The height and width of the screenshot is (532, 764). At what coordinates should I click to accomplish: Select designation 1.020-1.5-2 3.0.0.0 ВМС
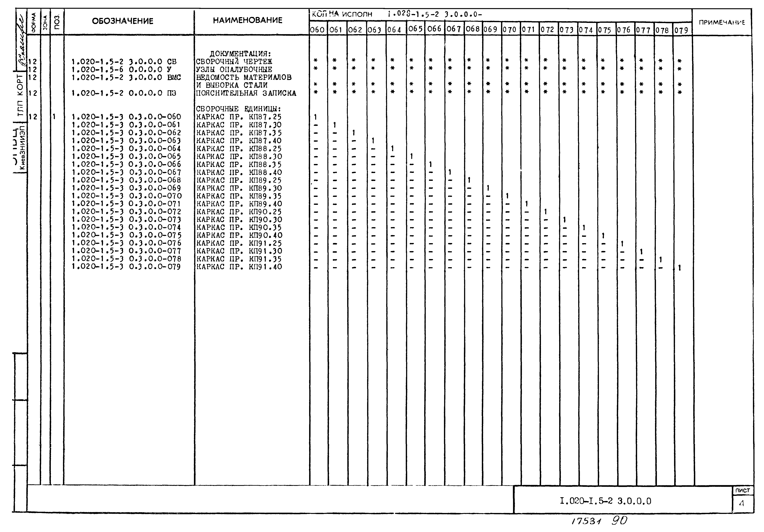(x=126, y=77)
